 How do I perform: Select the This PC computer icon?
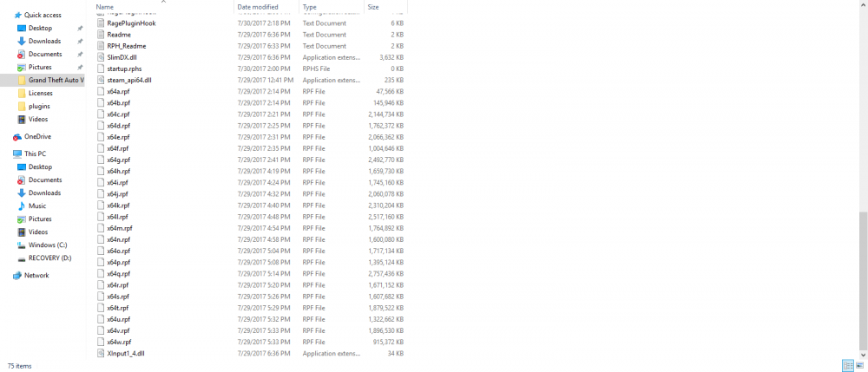tap(17, 153)
